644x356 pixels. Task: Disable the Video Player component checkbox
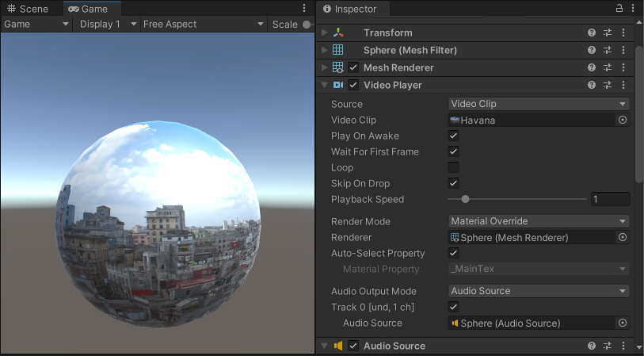point(353,85)
